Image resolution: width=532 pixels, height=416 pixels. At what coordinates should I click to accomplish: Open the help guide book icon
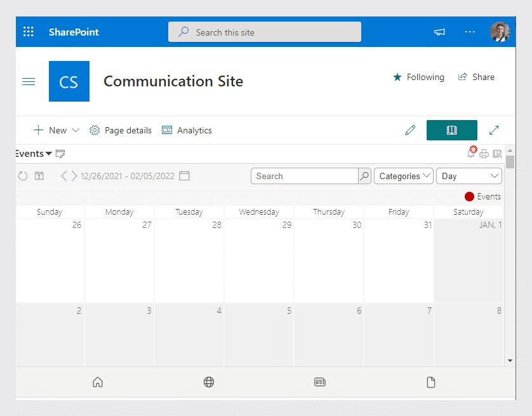click(497, 154)
